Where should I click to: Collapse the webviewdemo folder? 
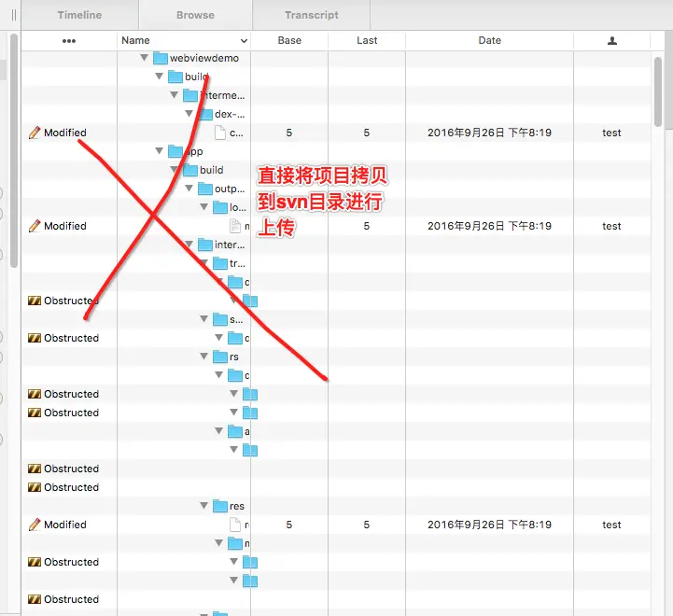coord(144,58)
